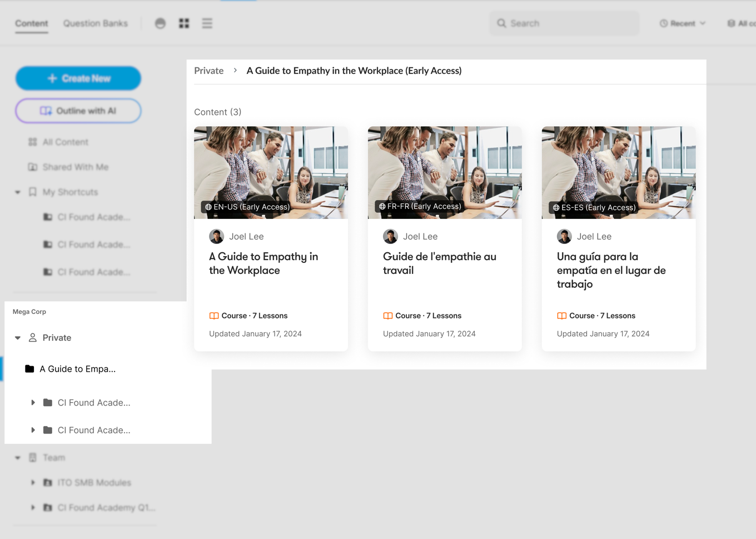756x539 pixels.
Task: Open the Question Banks tab
Action: [95, 23]
